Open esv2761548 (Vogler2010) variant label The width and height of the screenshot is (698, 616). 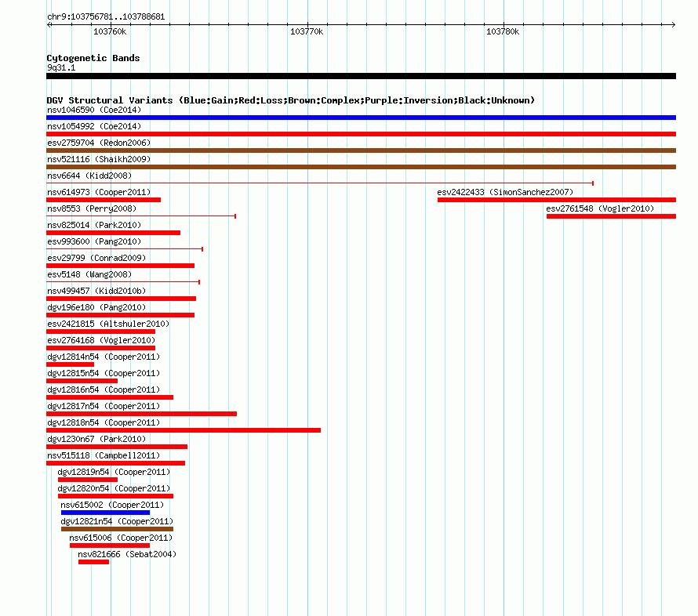(x=600, y=208)
